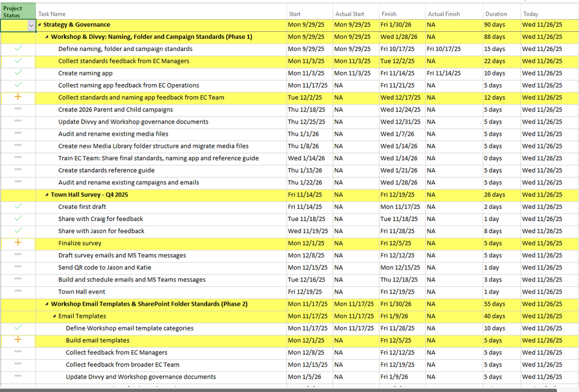Image resolution: width=579 pixels, height=392 pixels.
Task: Click dash status icon for Town Hall event
Action: (18, 291)
